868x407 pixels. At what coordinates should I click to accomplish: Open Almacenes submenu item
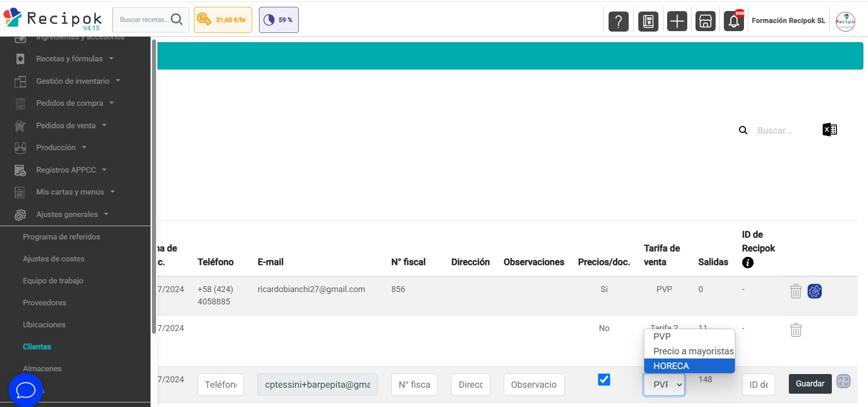pos(42,369)
